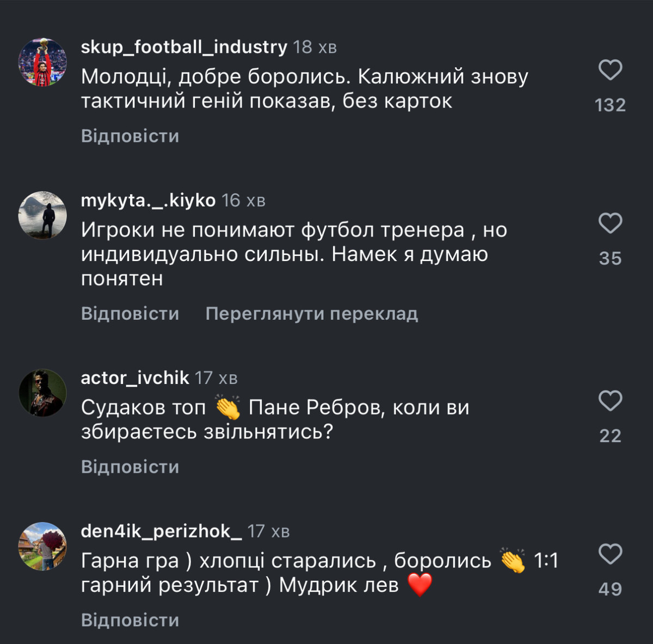This screenshot has height=644, width=653.
Task: Open the skup_football_industry username link
Action: (184, 47)
